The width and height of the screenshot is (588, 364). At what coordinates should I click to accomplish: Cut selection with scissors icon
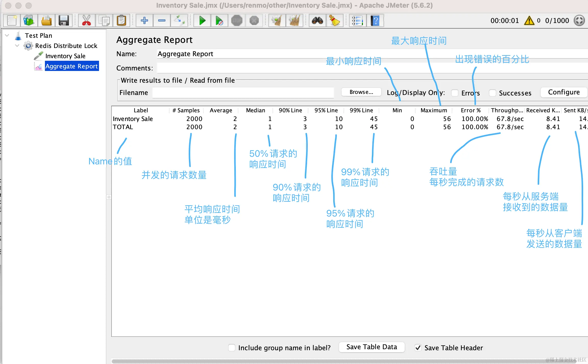pos(87,20)
